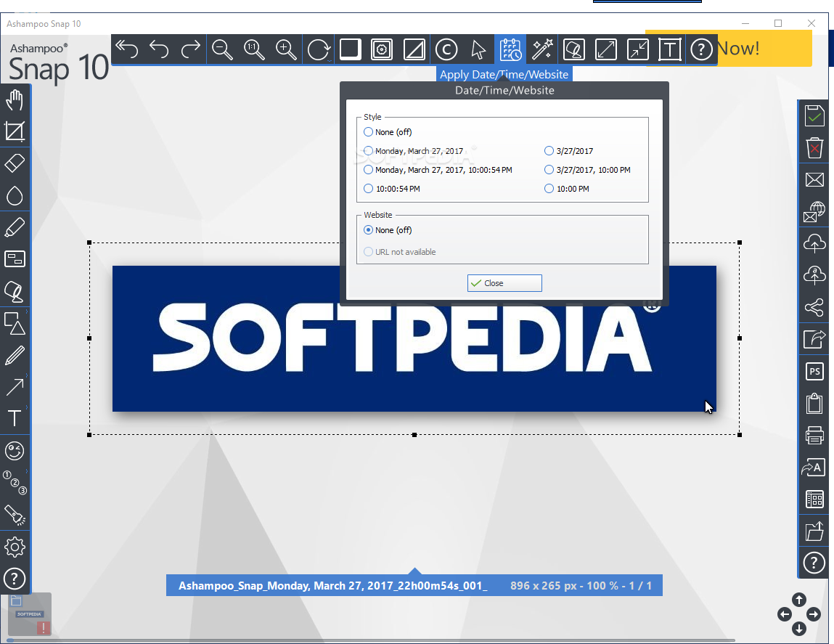The image size is (834, 644).
Task: Click the Date/Time/Website calendar icon
Action: click(510, 49)
